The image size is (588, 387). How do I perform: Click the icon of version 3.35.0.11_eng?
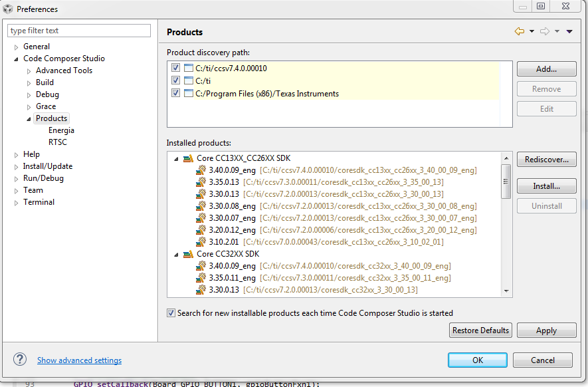tap(201, 278)
